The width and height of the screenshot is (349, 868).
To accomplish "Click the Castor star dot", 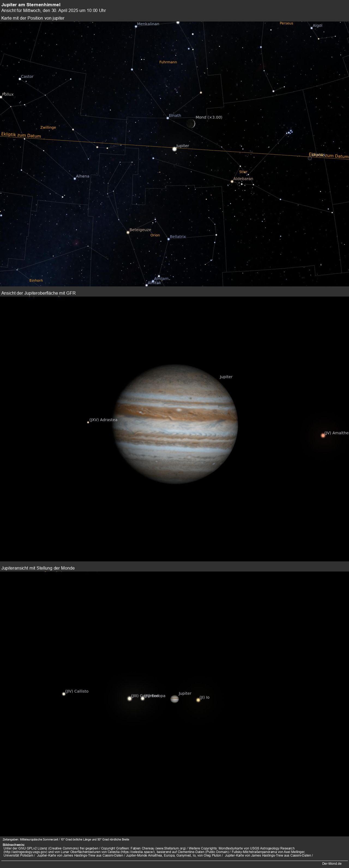I will click(x=20, y=79).
